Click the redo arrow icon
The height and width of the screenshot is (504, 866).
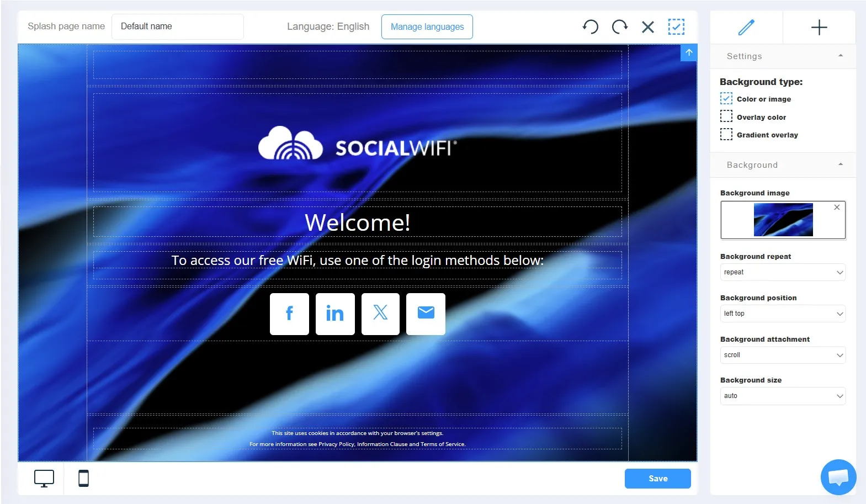(620, 26)
